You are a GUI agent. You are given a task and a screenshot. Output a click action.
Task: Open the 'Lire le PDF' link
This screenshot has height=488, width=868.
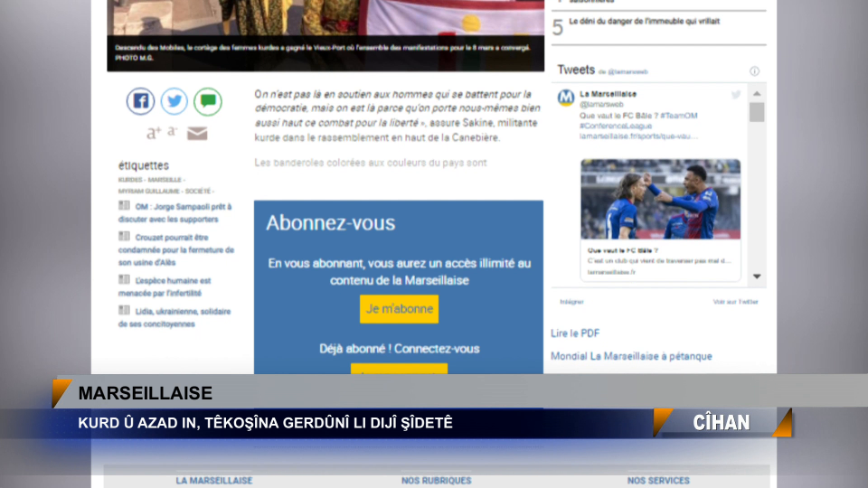coord(575,333)
